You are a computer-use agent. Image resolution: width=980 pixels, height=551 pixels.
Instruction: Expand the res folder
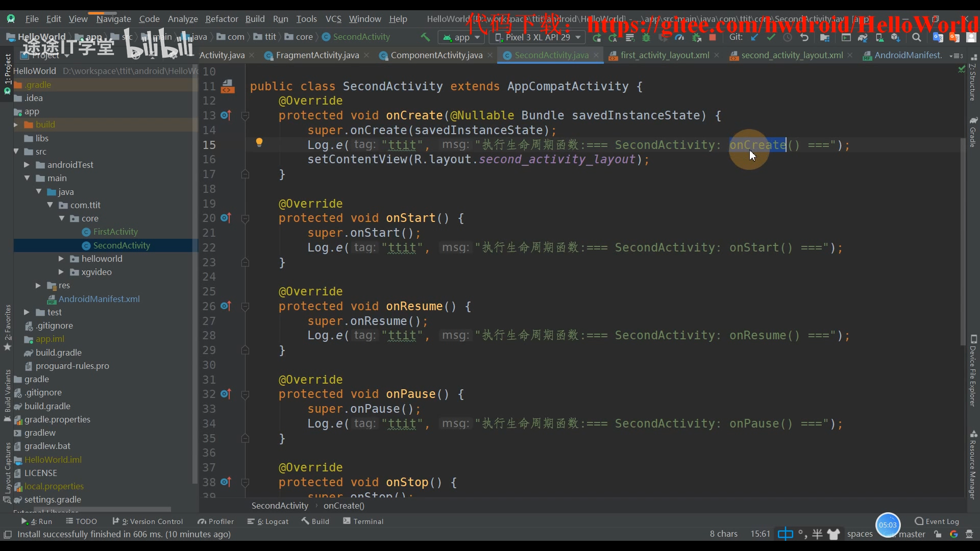(38, 285)
